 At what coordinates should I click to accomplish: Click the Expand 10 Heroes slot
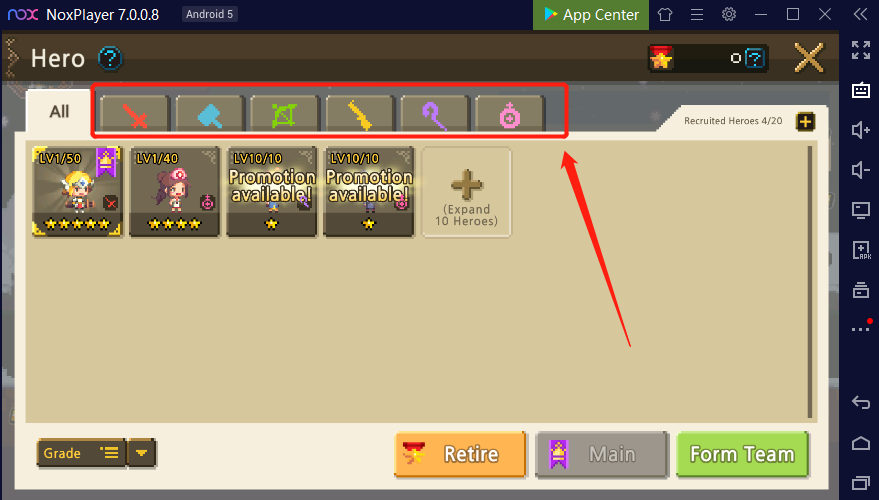point(466,192)
